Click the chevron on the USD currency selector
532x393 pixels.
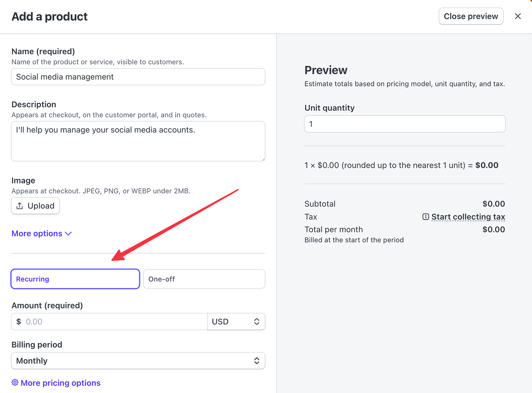(x=257, y=321)
